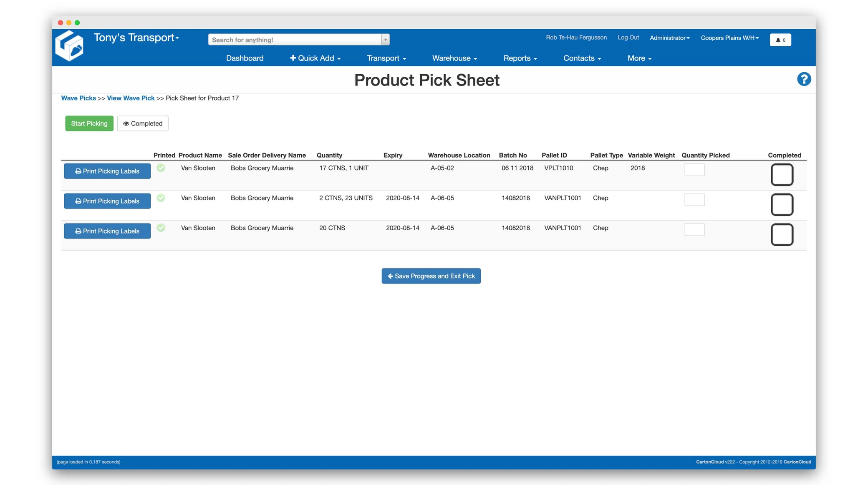
Task: Toggle the Completed eye visibility button
Action: (x=143, y=123)
